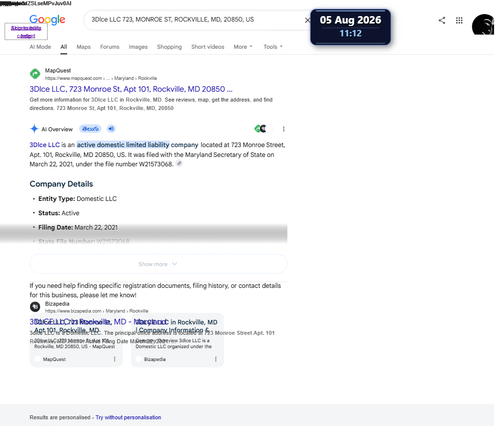The height and width of the screenshot is (426, 500).
Task: Select the All results tab
Action: (64, 47)
